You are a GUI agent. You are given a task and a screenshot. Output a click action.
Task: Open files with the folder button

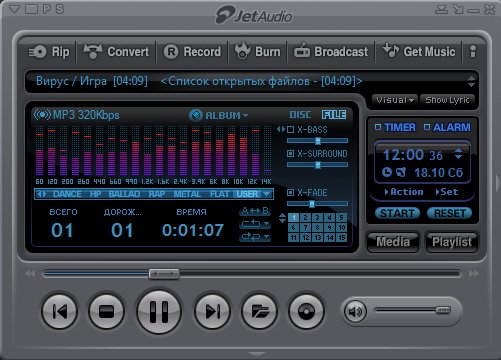[x=260, y=311]
